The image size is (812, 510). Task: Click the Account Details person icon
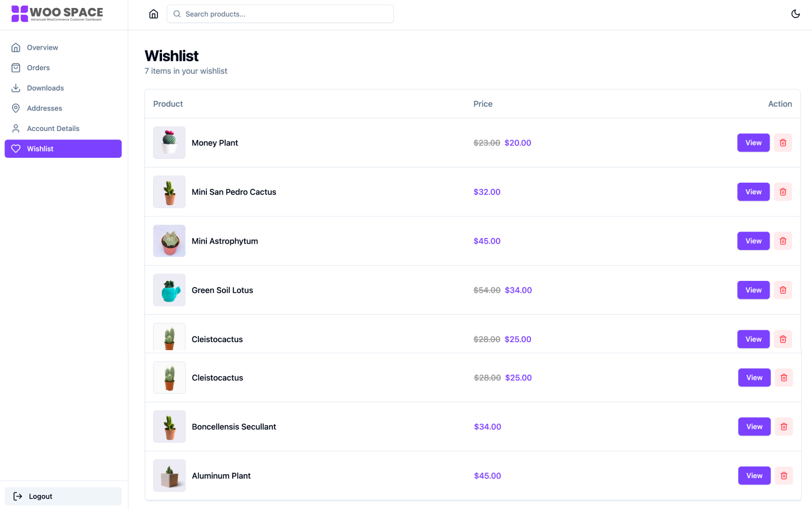(16, 128)
